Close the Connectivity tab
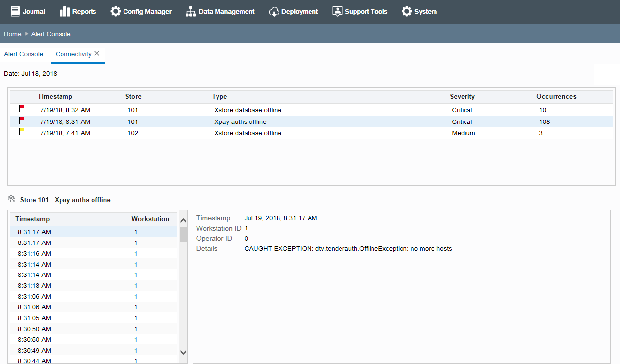Screen dimensions: 620x364 97,53
